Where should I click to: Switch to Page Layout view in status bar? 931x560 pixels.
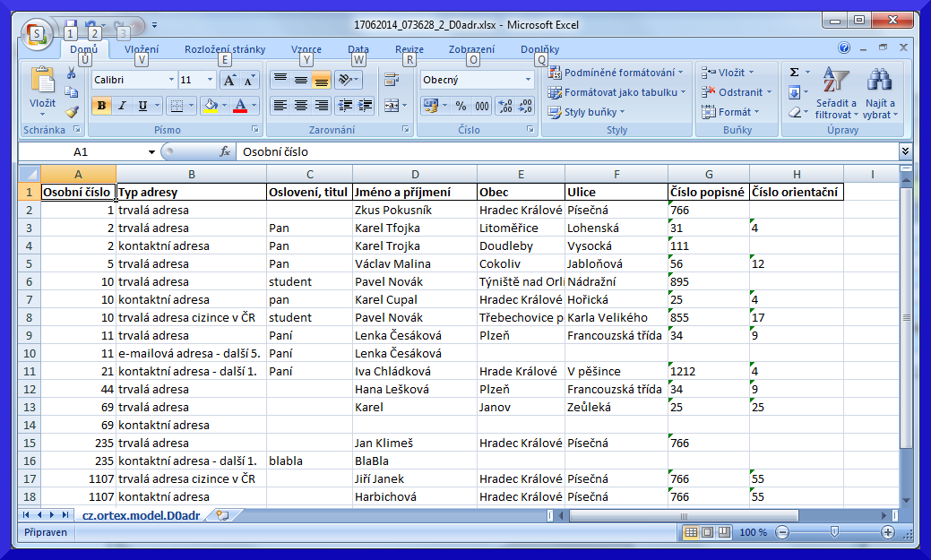(x=708, y=532)
